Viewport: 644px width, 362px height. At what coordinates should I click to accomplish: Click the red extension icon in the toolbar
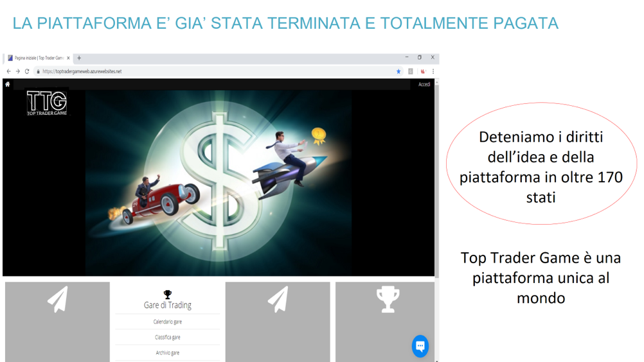point(423,71)
